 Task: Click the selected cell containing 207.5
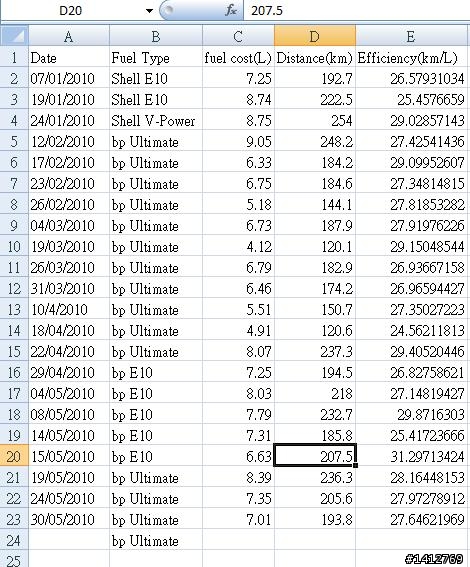[x=315, y=456]
